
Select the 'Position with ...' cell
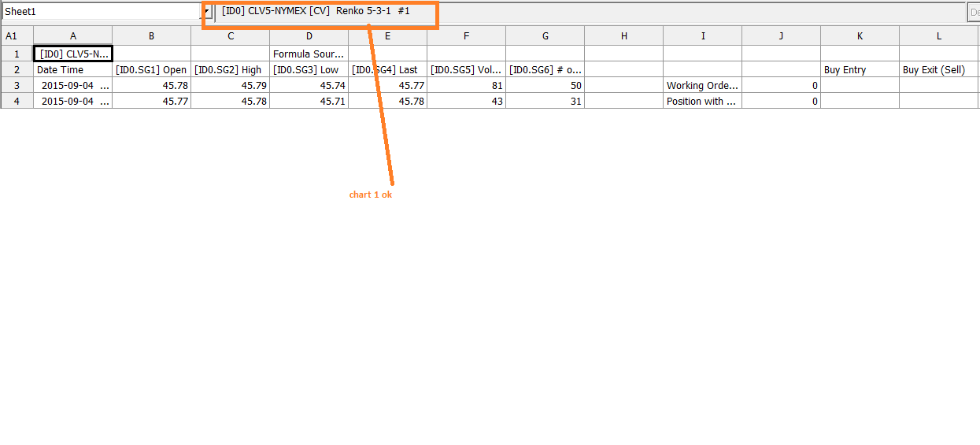tap(703, 101)
